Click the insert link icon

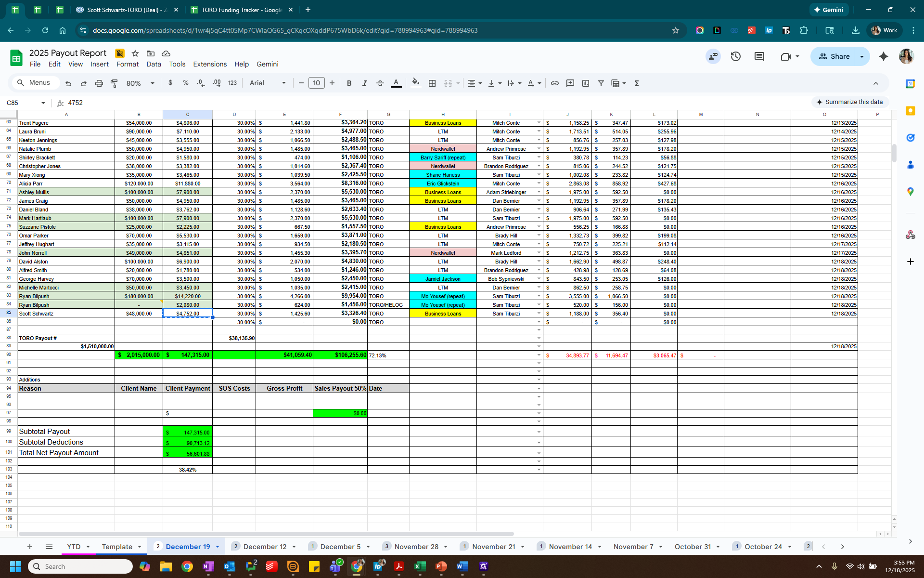554,83
